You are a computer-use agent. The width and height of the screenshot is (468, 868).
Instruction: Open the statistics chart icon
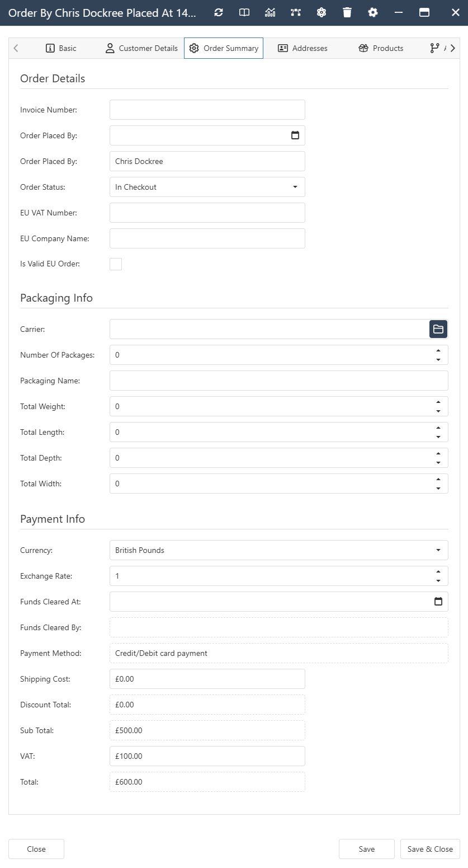[x=270, y=12]
